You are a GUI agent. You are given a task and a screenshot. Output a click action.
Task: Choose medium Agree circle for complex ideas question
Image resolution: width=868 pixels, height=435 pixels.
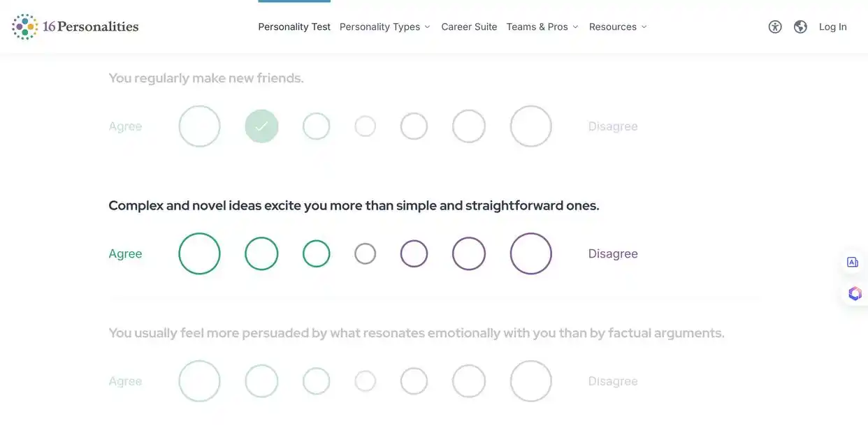pyautogui.click(x=261, y=253)
